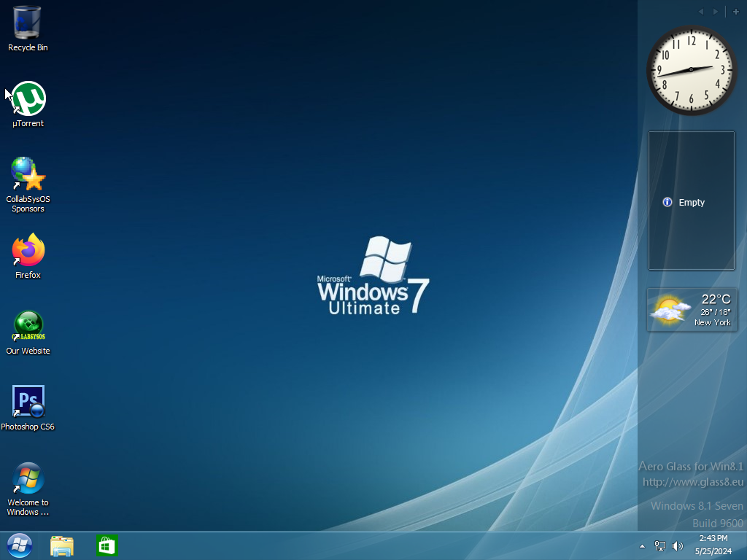The width and height of the screenshot is (747, 560).
Task: Click the New York weather gadget
Action: (x=692, y=310)
